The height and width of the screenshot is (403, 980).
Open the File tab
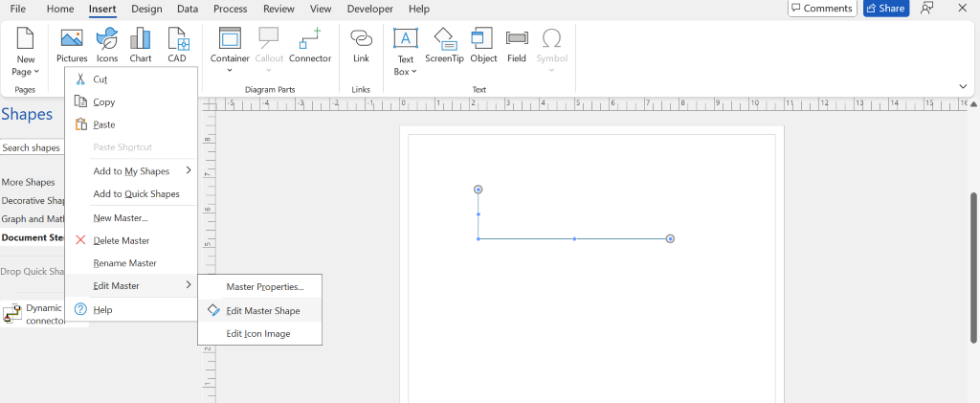18,9
